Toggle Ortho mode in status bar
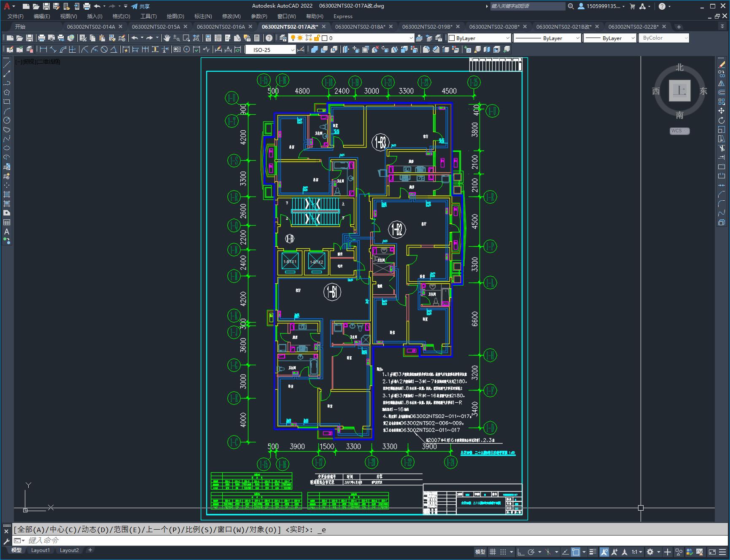The height and width of the screenshot is (560, 730). (521, 552)
